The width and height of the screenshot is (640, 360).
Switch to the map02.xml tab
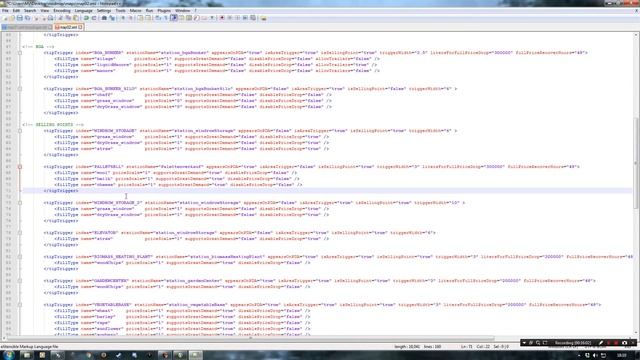point(69,27)
